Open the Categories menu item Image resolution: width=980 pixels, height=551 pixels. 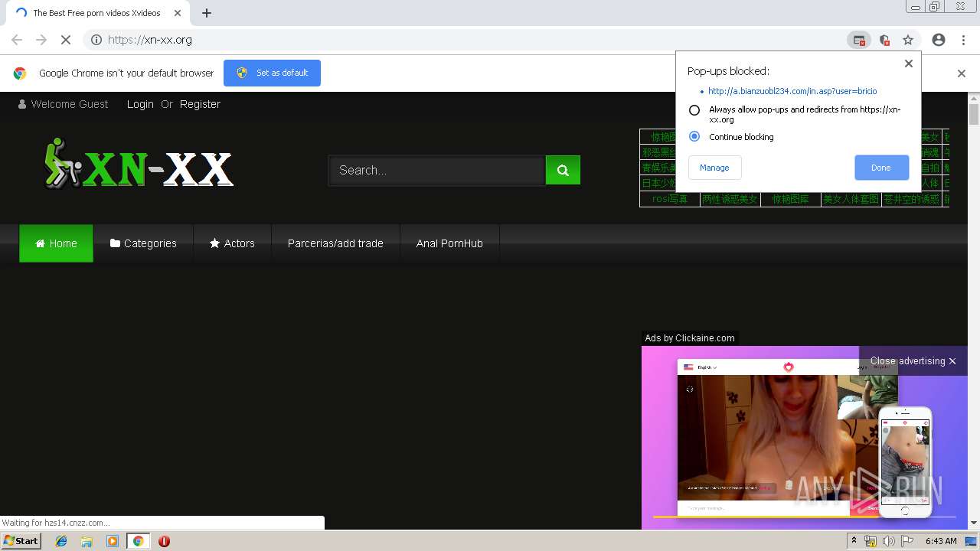143,243
